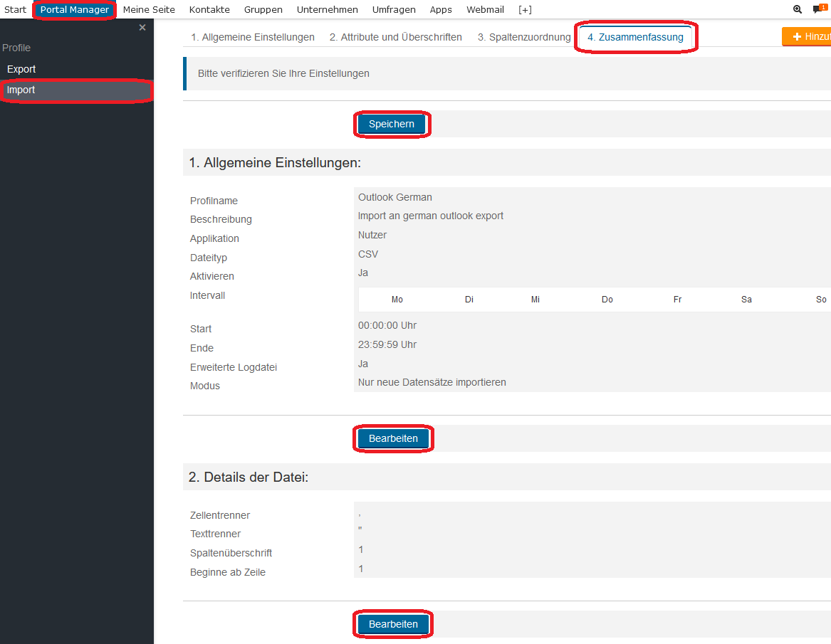
Task: Select Import in the Profile sidebar
Action: coord(21,90)
